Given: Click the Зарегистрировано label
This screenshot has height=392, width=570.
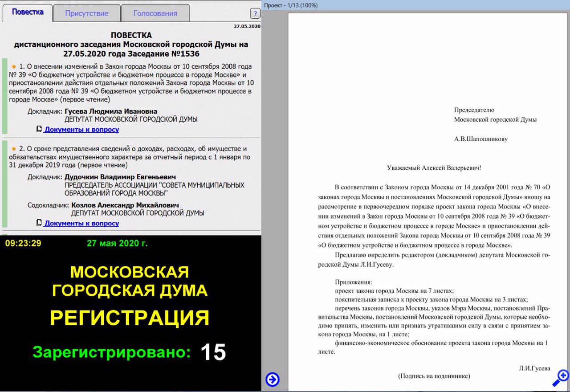Looking at the screenshot, I should pyautogui.click(x=111, y=352).
